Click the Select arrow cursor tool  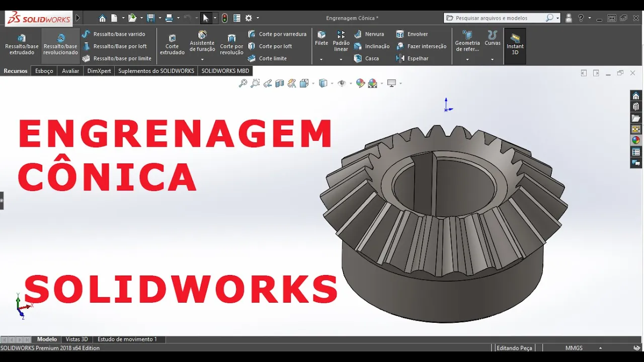(205, 18)
